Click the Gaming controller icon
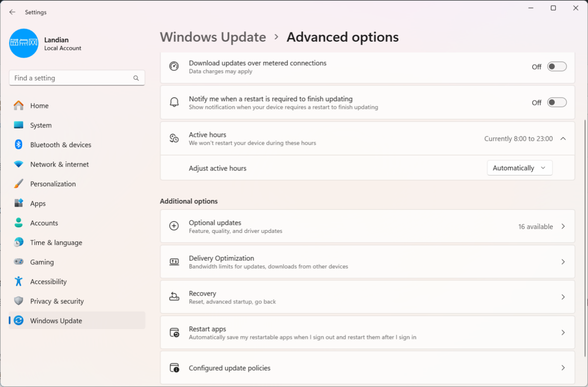The image size is (588, 387). [x=19, y=261]
